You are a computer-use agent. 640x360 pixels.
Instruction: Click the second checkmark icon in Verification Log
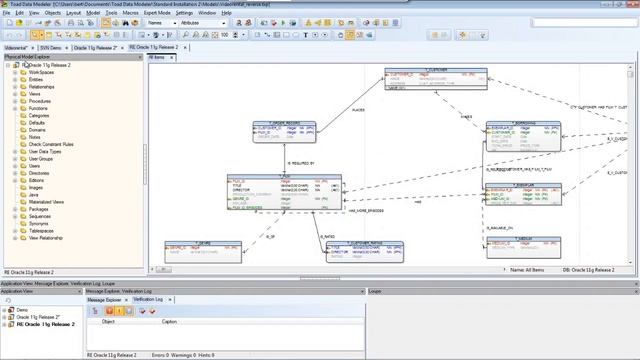pyautogui.click(x=152, y=311)
